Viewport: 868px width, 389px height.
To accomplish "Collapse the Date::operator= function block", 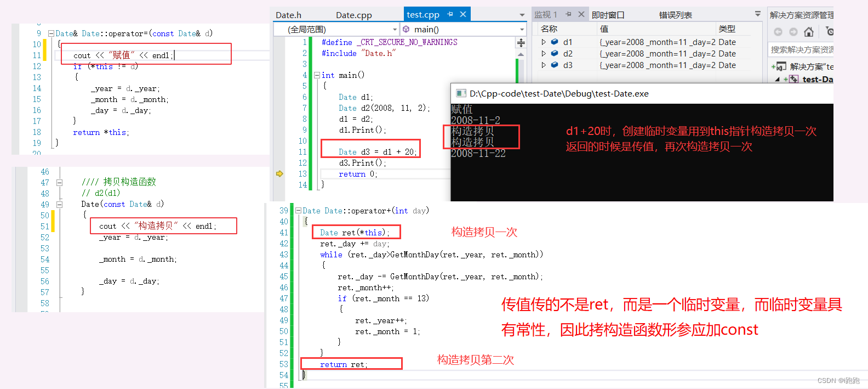I will point(51,33).
